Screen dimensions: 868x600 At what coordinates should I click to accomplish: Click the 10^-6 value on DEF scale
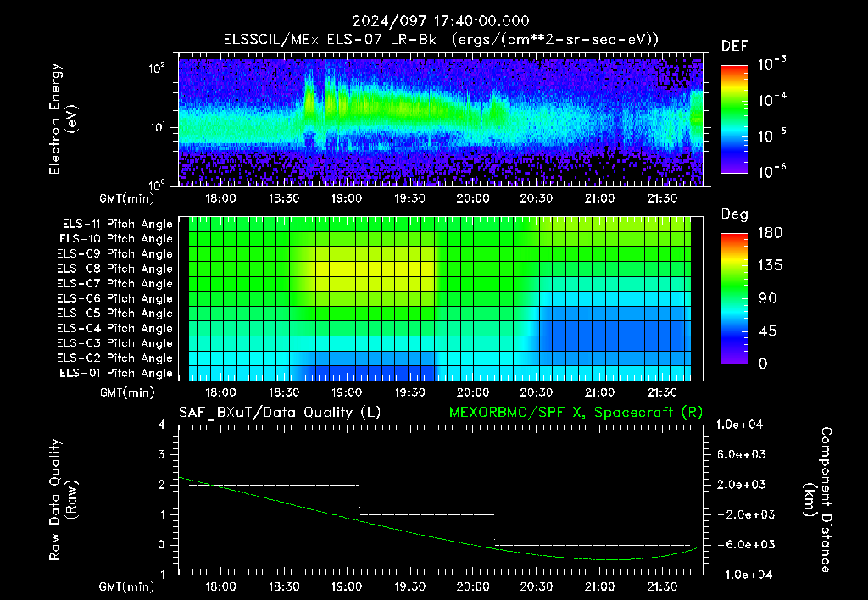click(x=771, y=171)
